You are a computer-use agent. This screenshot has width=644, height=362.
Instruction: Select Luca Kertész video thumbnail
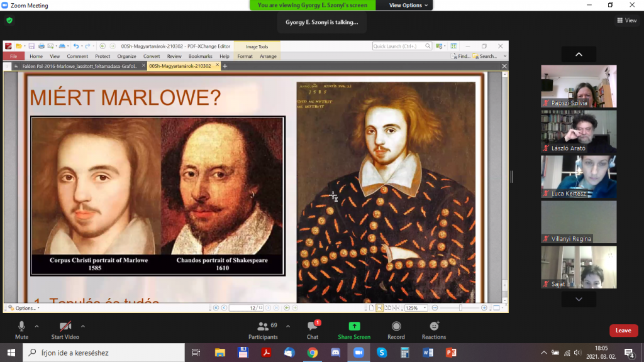click(x=579, y=177)
